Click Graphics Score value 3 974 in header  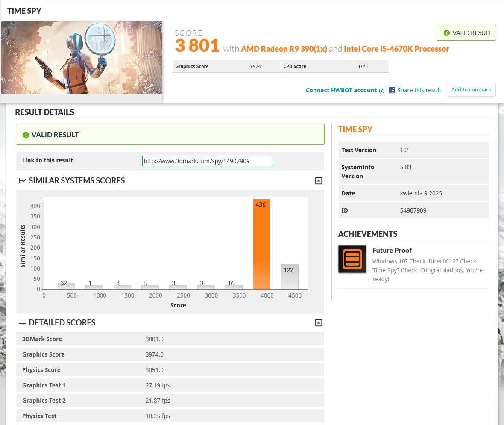click(x=255, y=66)
